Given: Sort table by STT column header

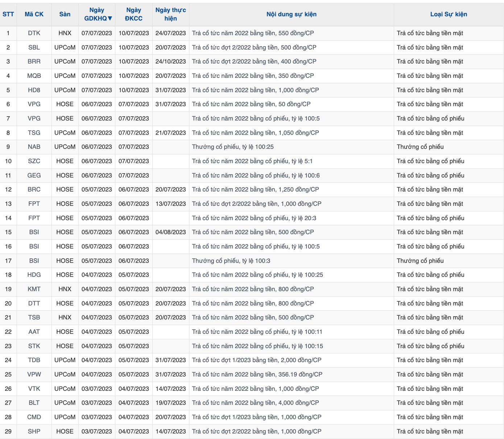Looking at the screenshot, I should pos(8,14).
